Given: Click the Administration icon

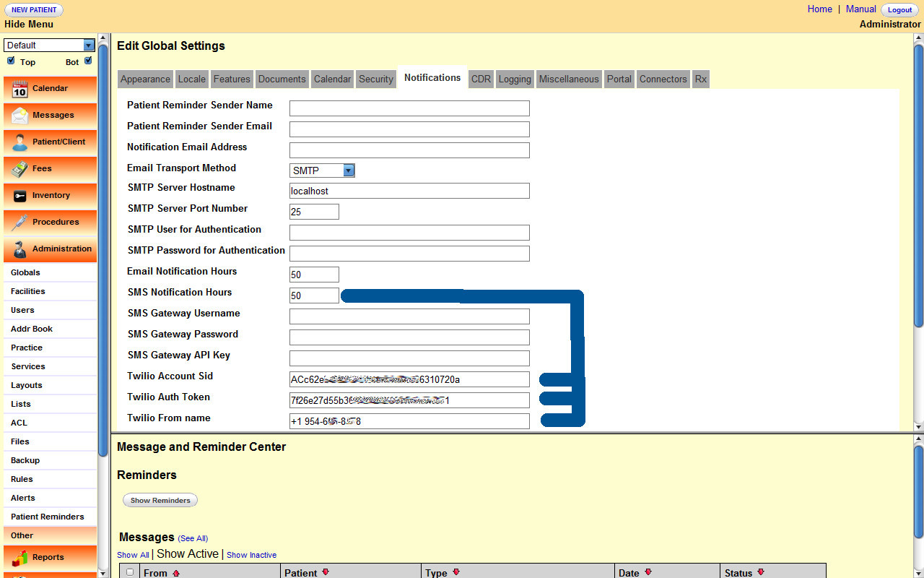Looking at the screenshot, I should coord(19,249).
